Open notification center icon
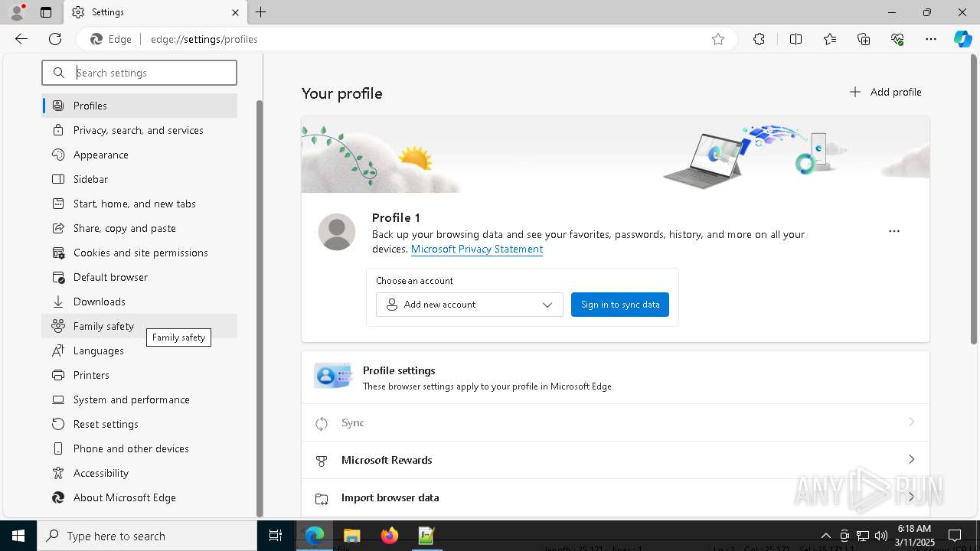 click(x=955, y=536)
